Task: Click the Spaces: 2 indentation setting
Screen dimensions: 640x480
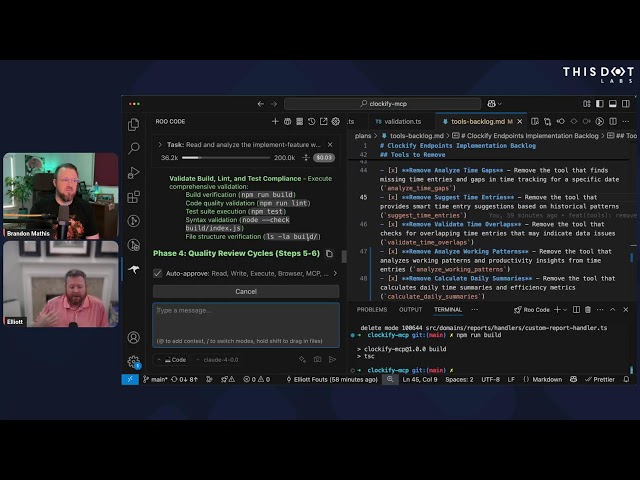Action: (x=459, y=380)
